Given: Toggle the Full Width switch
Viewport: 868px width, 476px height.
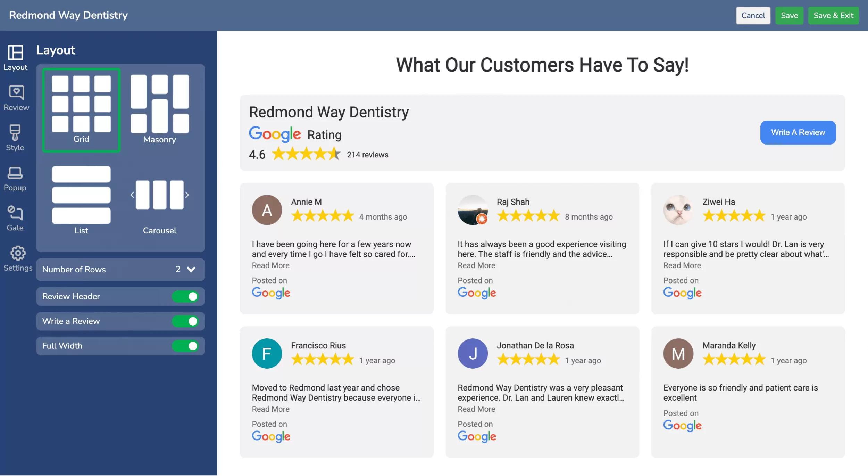Looking at the screenshot, I should coord(185,346).
